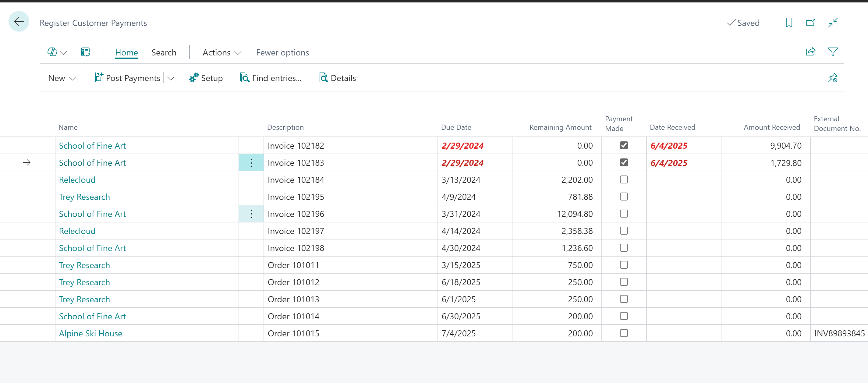Check Payment Made for Invoice 102184
Image resolution: width=868 pixels, height=383 pixels.
pyautogui.click(x=624, y=179)
